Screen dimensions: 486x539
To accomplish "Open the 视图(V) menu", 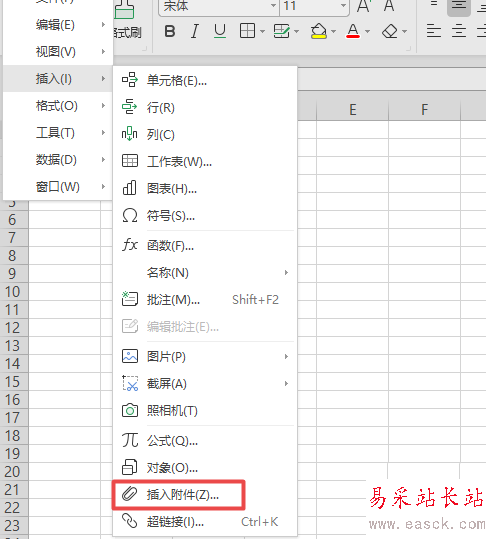I will 58,52.
